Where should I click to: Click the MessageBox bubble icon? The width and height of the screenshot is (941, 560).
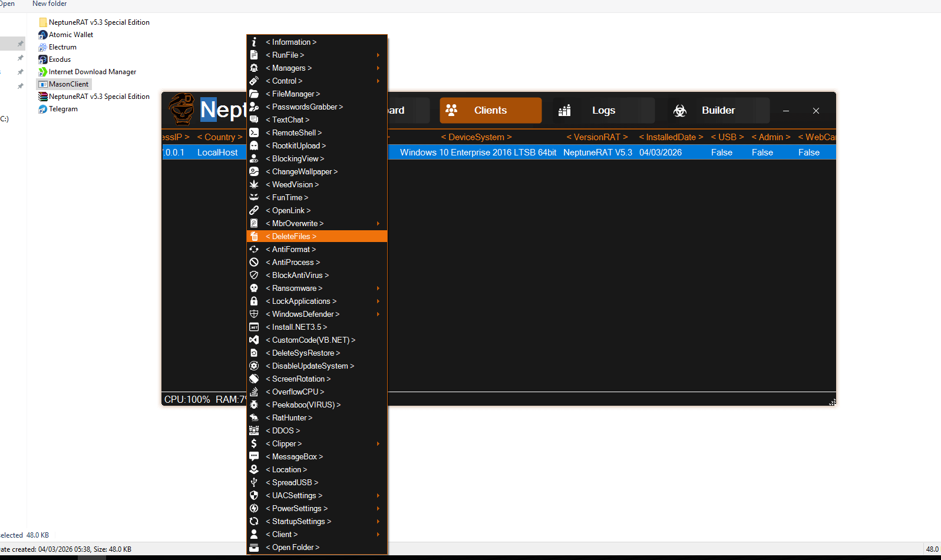(254, 456)
